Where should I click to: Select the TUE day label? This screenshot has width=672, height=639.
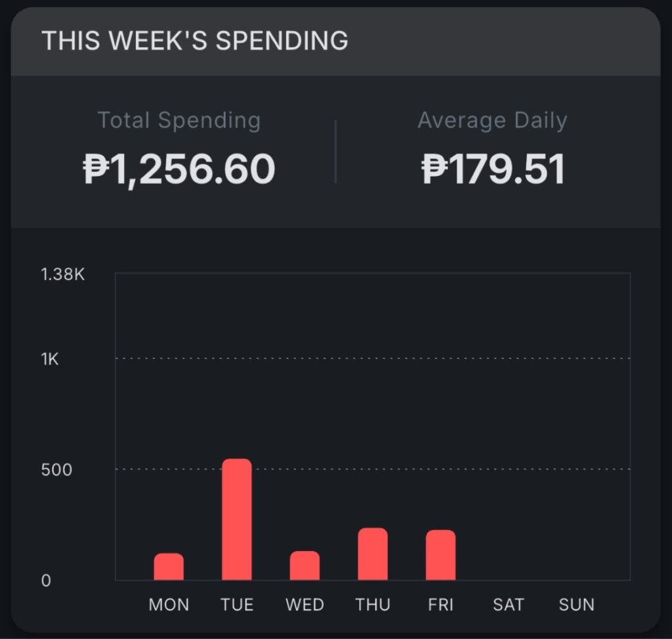(x=237, y=605)
